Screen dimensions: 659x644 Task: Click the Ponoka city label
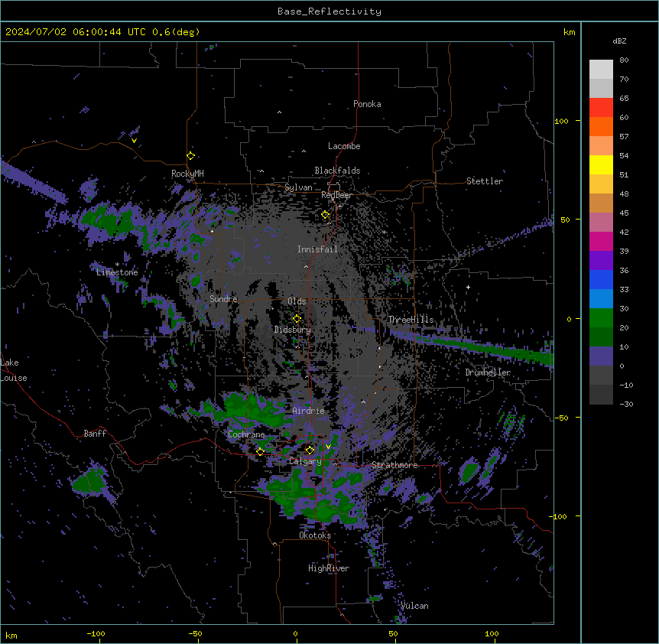(367, 104)
